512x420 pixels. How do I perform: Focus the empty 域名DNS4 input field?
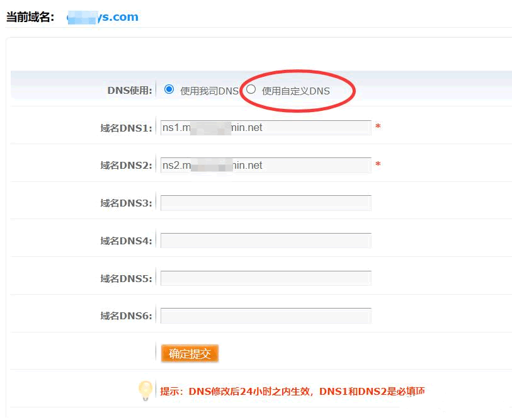point(265,241)
